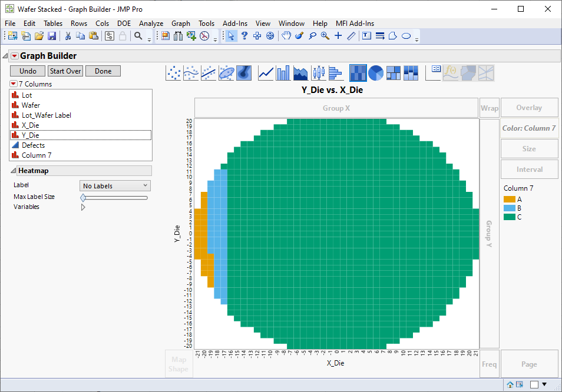Select the Brush tool

coord(299,36)
